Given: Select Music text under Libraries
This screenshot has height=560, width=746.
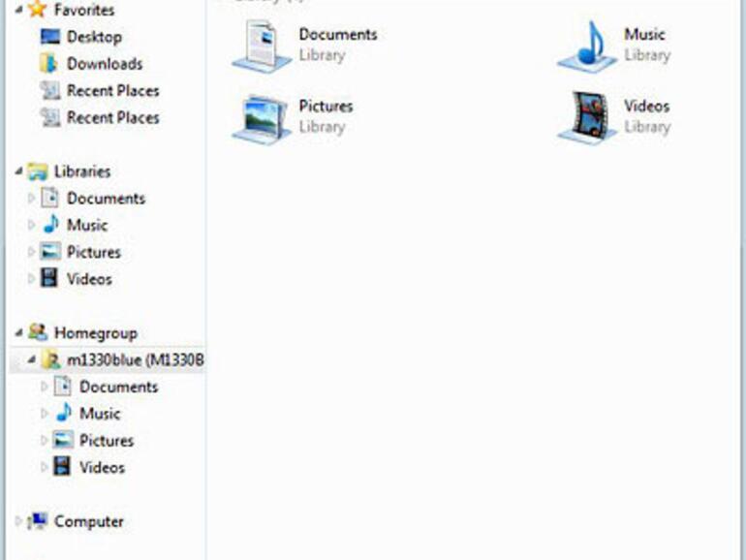Looking at the screenshot, I should (x=87, y=225).
